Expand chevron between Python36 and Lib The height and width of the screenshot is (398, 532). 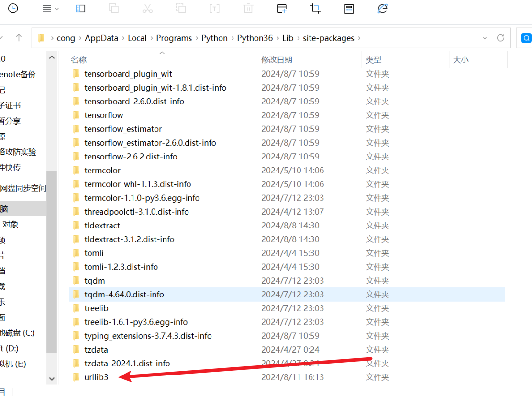pos(277,38)
